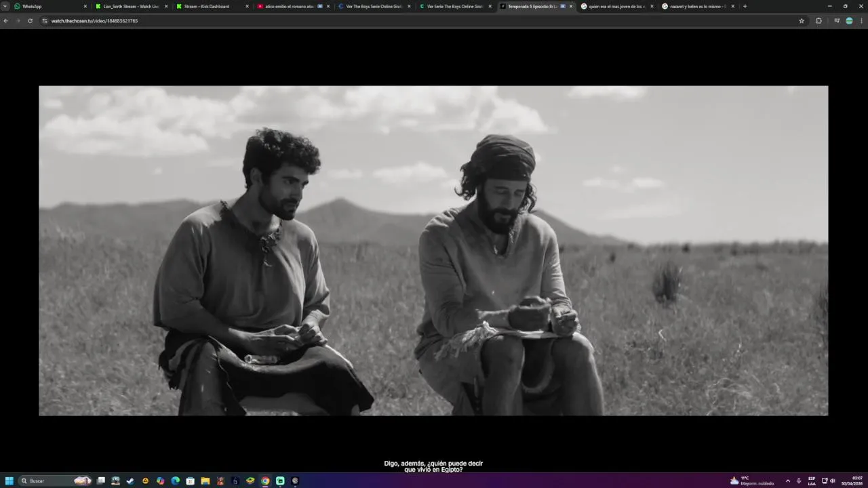The image size is (868, 488).
Task: Open the browser extensions menu
Action: 818,21
